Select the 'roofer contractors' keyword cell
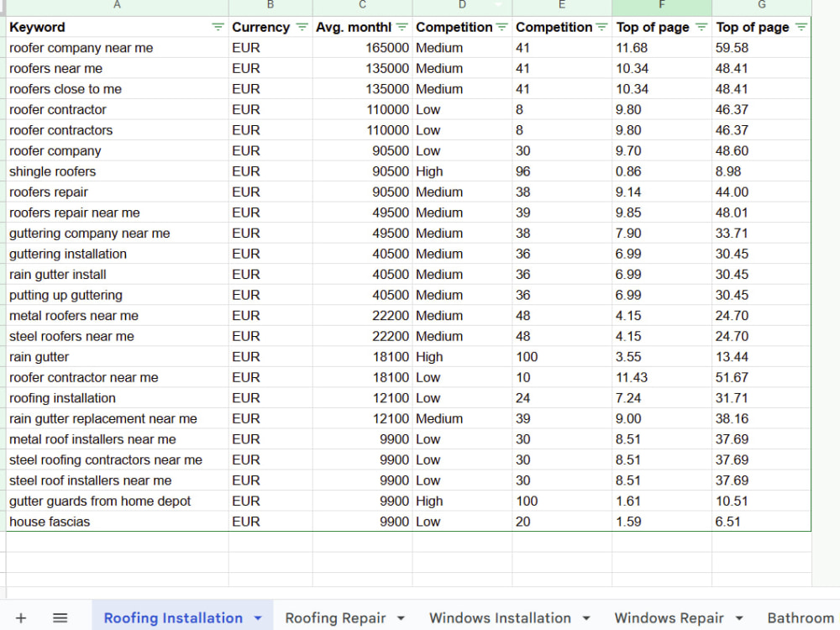The image size is (840, 630). [x=118, y=130]
